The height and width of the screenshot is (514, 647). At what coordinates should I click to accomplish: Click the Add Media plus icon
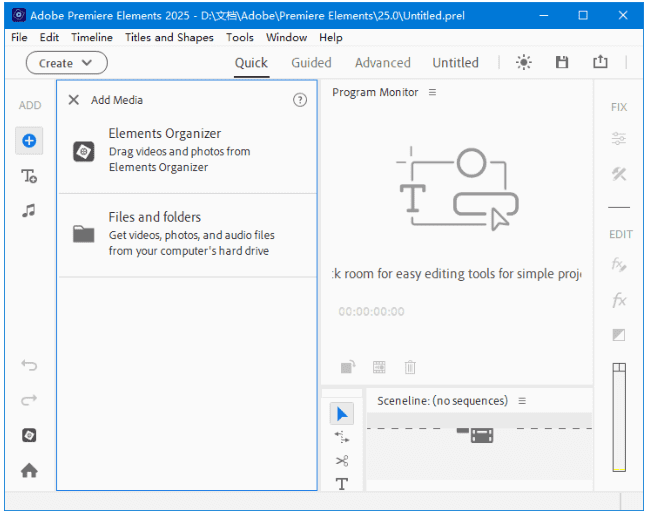click(29, 141)
